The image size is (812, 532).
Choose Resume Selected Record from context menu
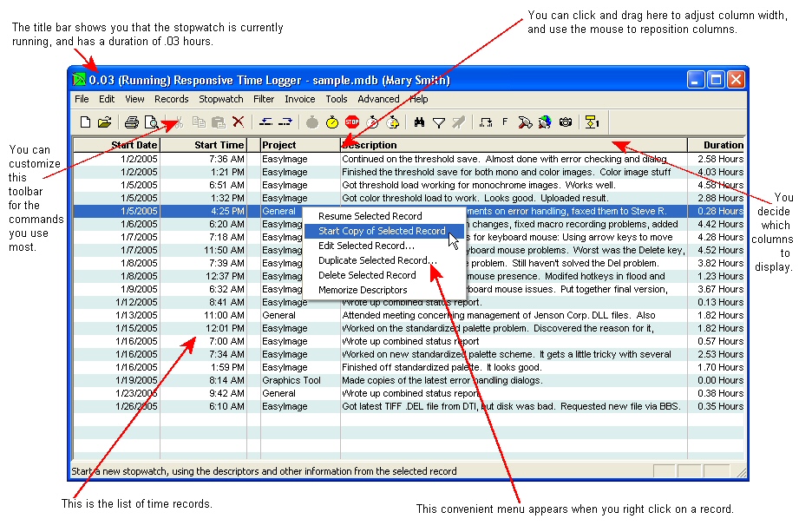[370, 216]
